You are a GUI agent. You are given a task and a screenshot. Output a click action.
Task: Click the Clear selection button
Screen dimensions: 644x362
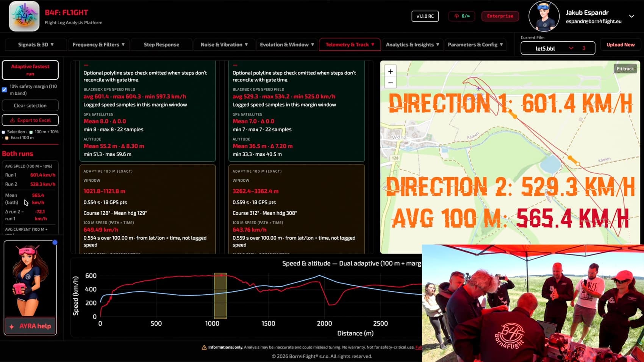(x=30, y=106)
